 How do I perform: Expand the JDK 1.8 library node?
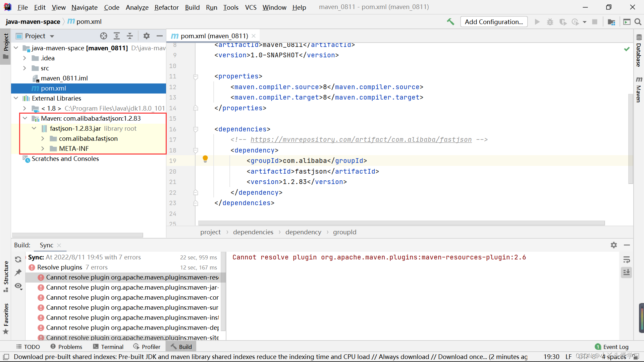[x=25, y=108]
